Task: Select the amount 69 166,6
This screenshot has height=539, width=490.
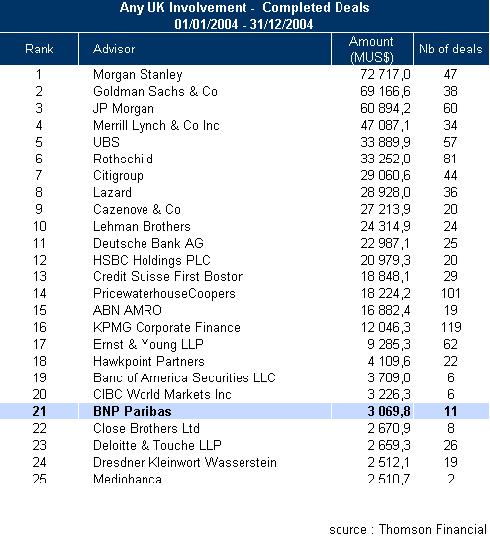Action: [x=385, y=91]
